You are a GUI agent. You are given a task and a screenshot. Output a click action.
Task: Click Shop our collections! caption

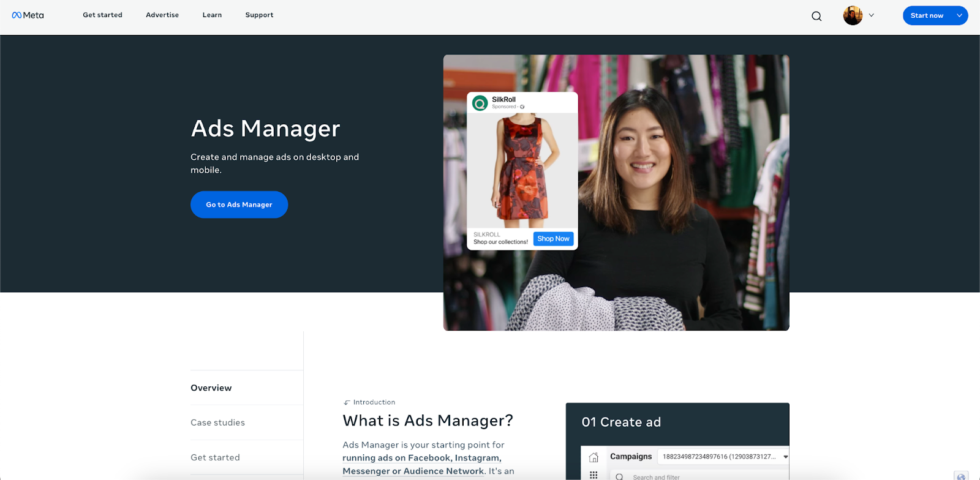(x=500, y=242)
